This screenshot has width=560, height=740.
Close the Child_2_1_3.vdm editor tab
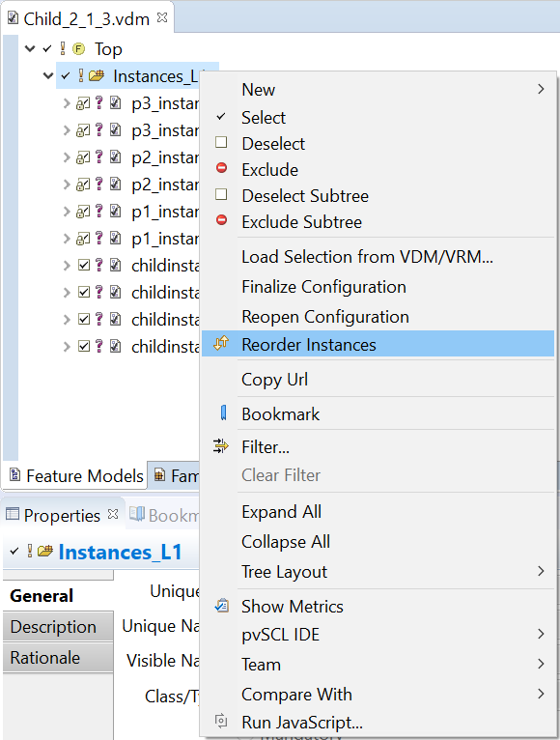(162, 17)
